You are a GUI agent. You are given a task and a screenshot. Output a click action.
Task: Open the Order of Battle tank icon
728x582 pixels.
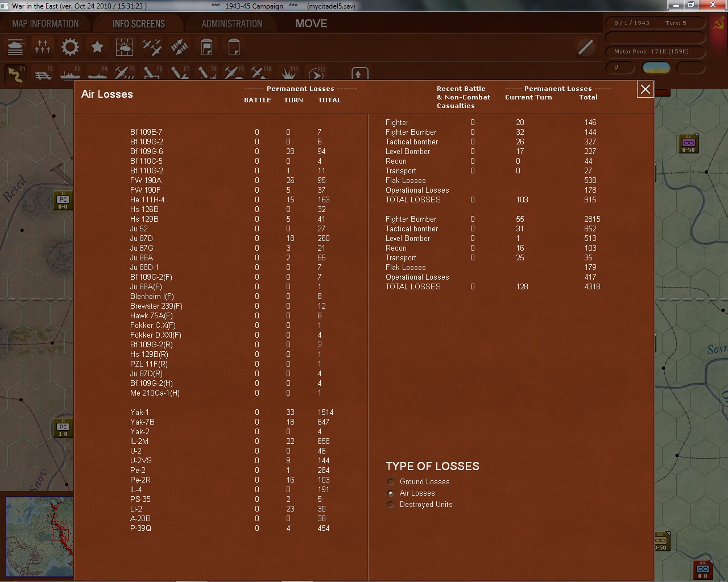click(x=15, y=47)
